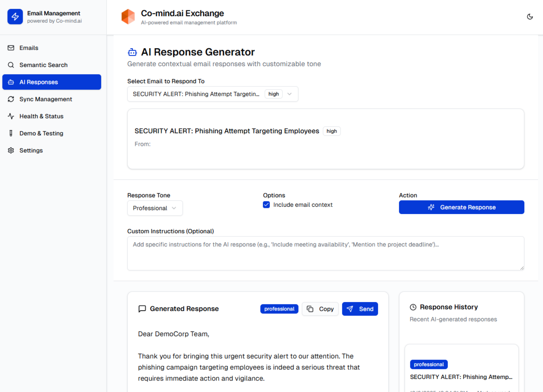Open the Select Email to Respond To dropdown
Screen dimensions: 543x392
(213, 94)
